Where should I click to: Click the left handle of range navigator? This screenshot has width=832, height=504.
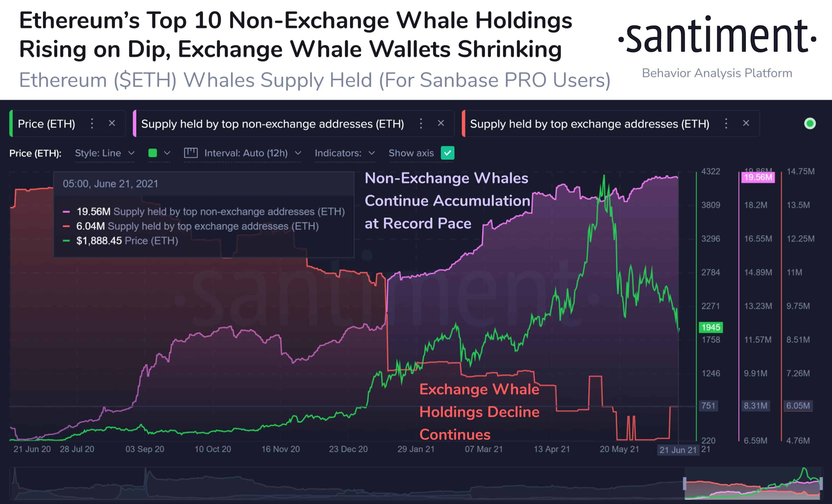pos(684,484)
